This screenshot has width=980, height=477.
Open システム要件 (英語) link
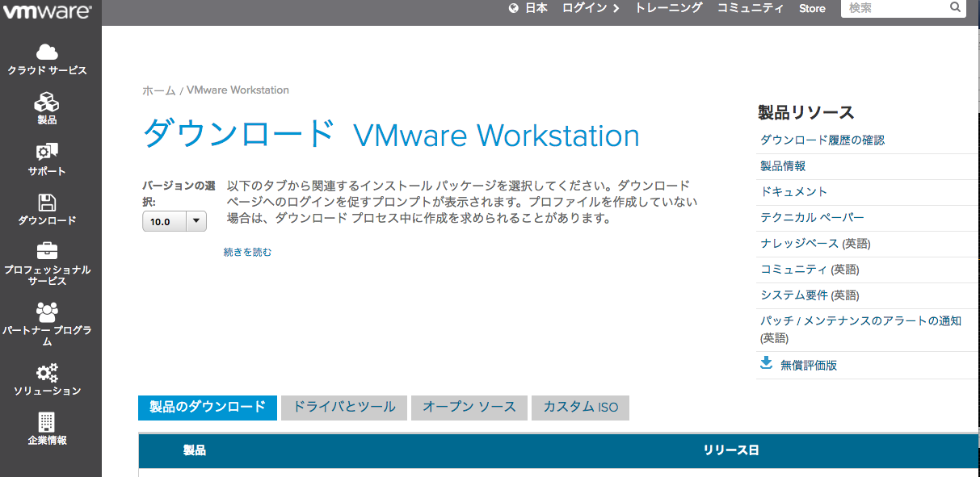click(810, 295)
